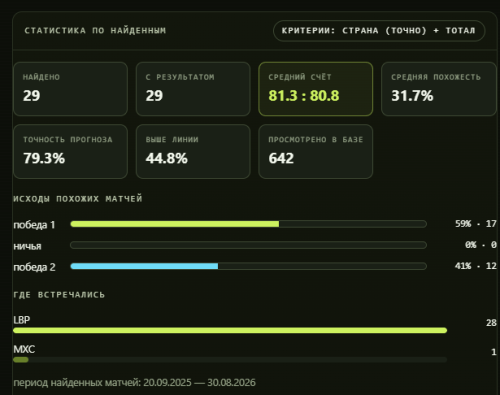The image size is (500, 395).
Task: Click the 'ГДЕ ВСТРЕЧАЛИСЬ' section heading
Action: (x=59, y=295)
